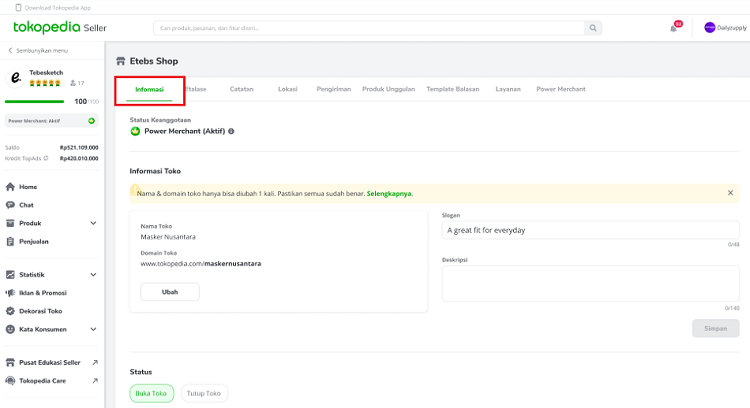Viewport: 750px width, 408px height.
Task: Click the Tebesketch shop avatar
Action: pos(16,77)
